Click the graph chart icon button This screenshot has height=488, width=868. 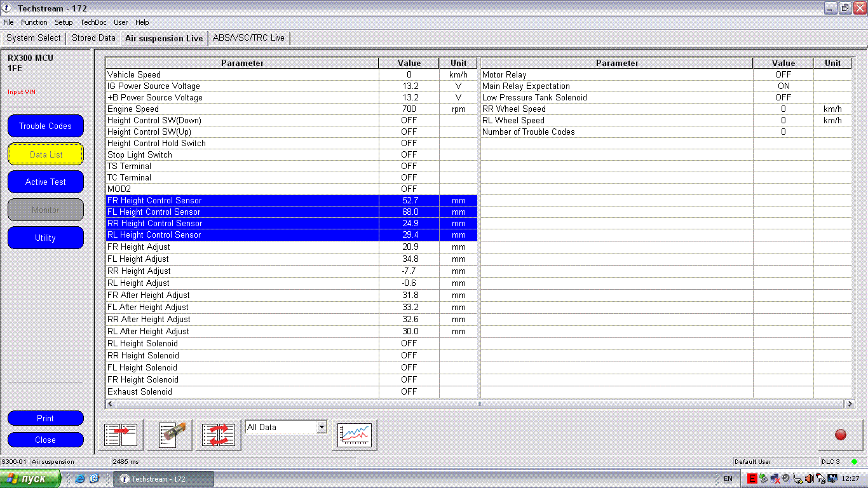[354, 435]
